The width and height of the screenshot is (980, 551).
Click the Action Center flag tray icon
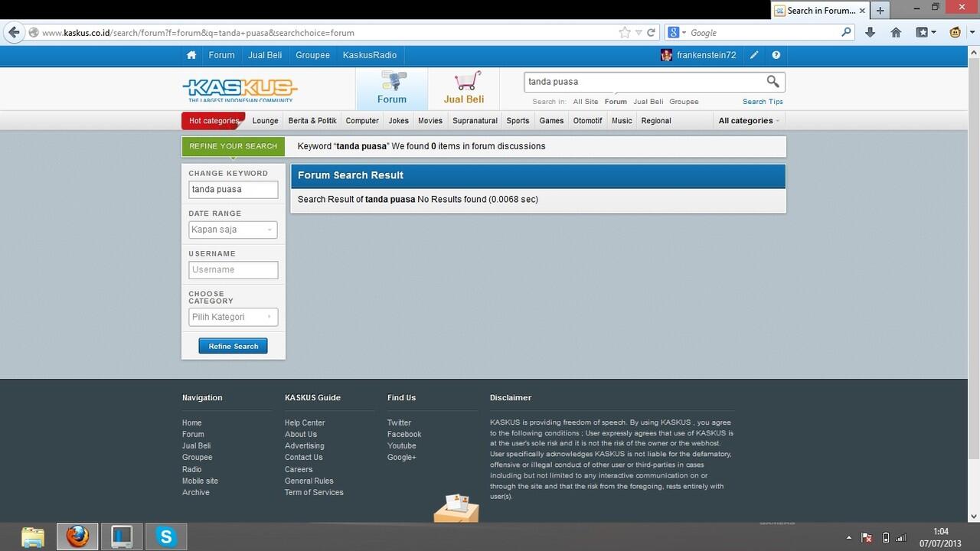point(867,537)
